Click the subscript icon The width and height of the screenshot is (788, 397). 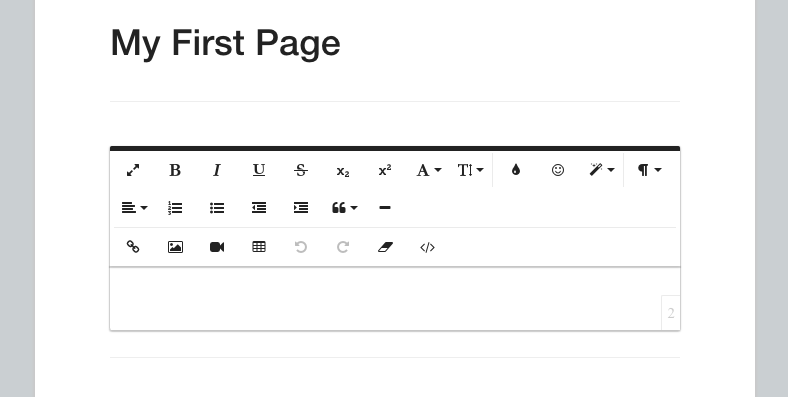pos(343,170)
